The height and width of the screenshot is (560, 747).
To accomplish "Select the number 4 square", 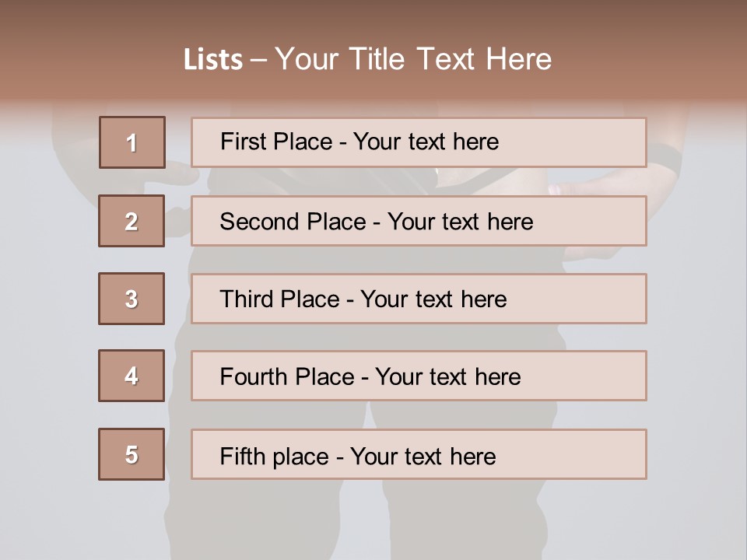I will (x=132, y=376).
